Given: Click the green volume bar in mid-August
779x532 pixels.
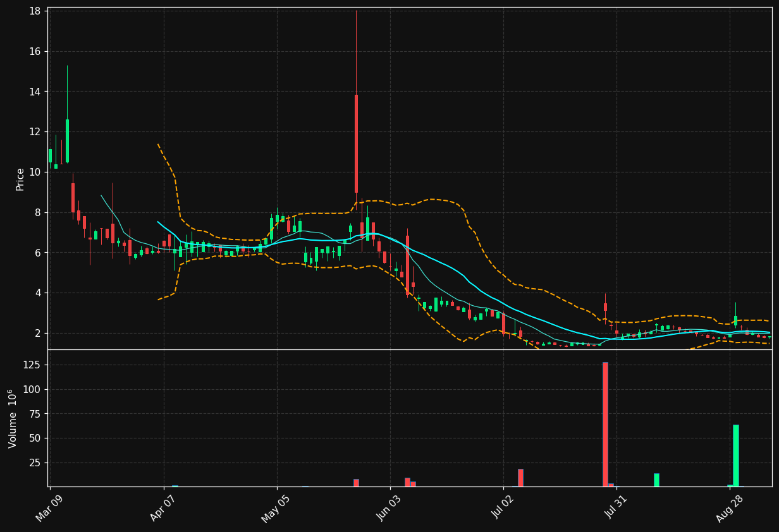Looking at the screenshot, I should coord(656,480).
